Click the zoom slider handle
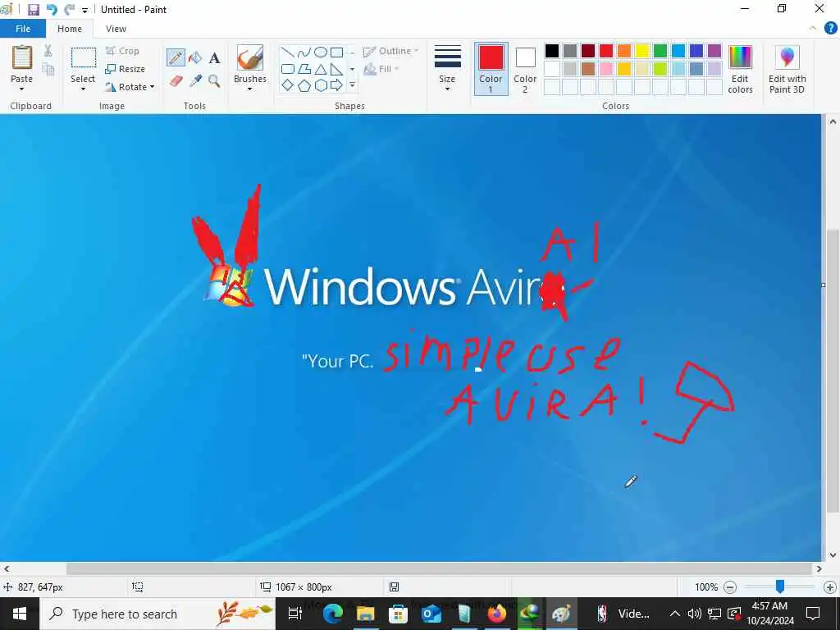The image size is (840, 630). pyautogui.click(x=780, y=587)
